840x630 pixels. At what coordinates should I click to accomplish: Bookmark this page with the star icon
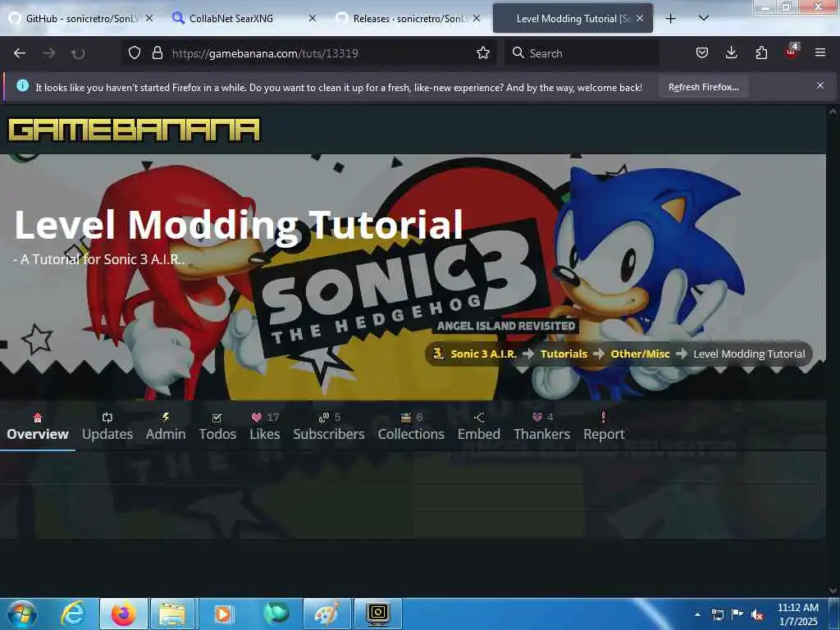482,52
